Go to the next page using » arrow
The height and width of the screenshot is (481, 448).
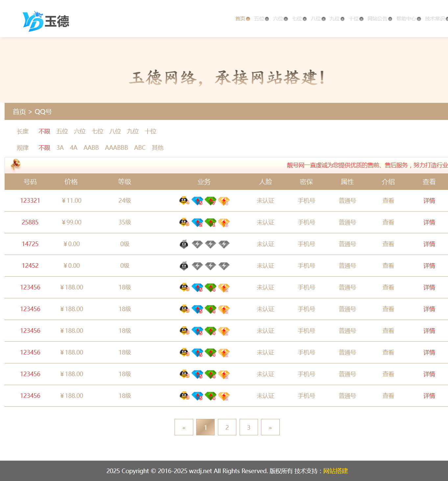(270, 427)
